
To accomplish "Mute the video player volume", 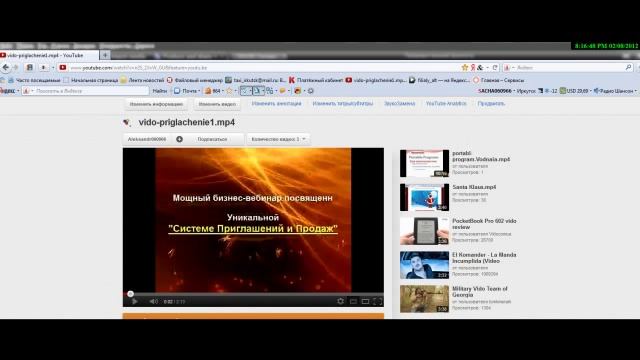I will point(153,301).
